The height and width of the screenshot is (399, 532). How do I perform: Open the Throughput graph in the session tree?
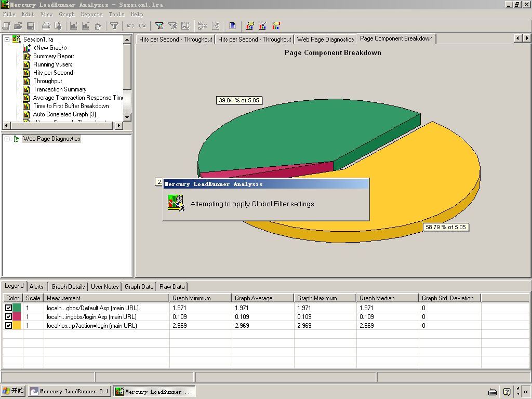coord(47,81)
